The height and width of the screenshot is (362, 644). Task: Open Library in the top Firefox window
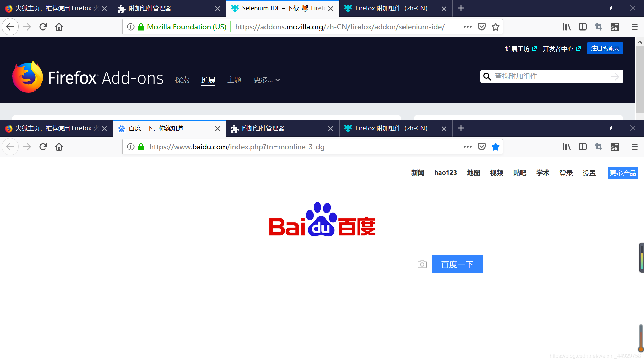[x=567, y=27]
